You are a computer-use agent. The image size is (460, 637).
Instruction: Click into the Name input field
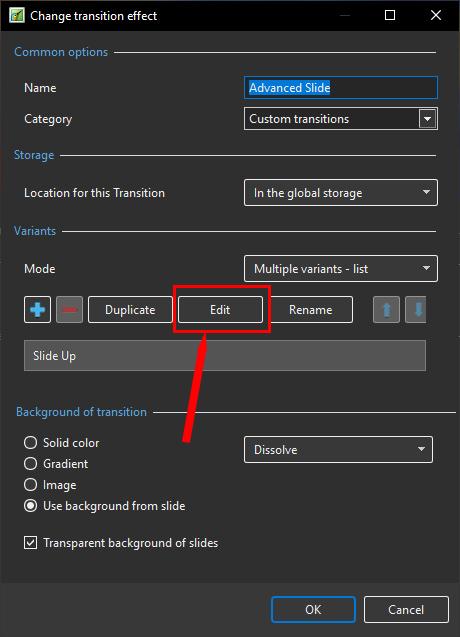click(x=341, y=88)
